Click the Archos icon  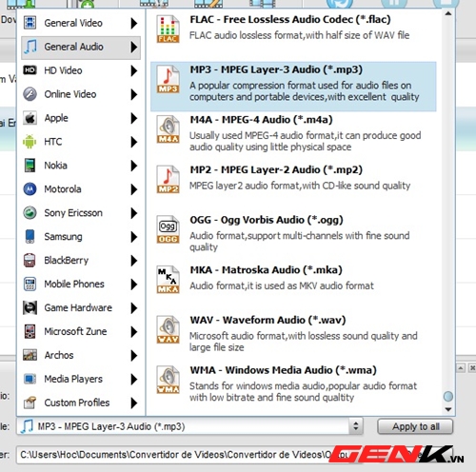[30, 355]
